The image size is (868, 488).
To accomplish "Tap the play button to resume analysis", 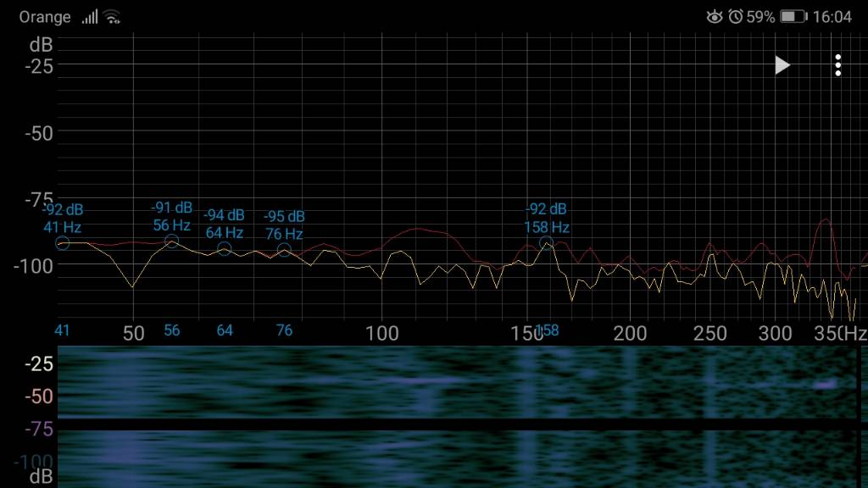I will click(782, 65).
